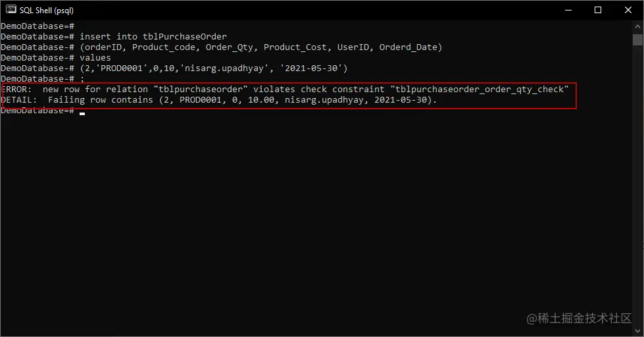Viewport: 644px width, 337px height.
Task: Click the 'nisarg.upadhyay' value in the insert tuple
Action: 224,68
